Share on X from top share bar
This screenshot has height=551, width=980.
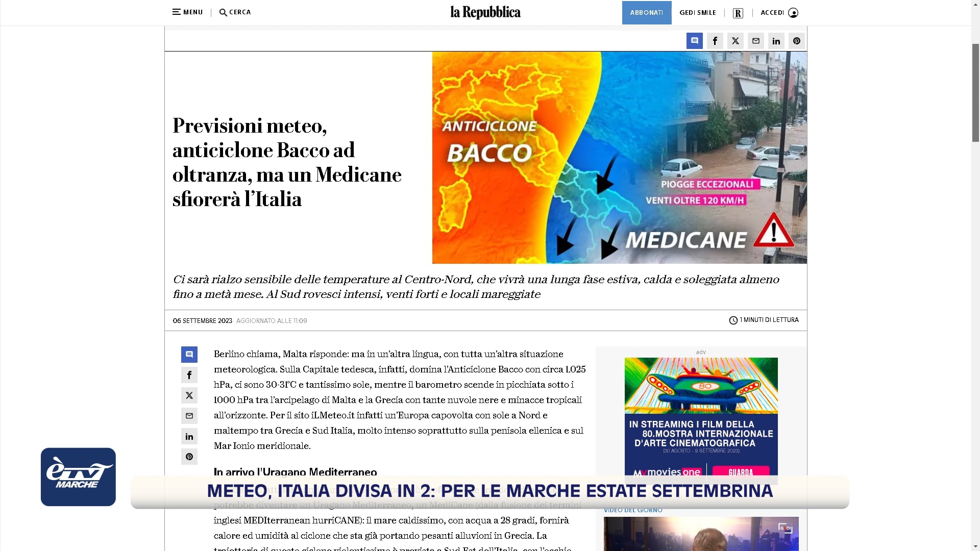pyautogui.click(x=736, y=41)
